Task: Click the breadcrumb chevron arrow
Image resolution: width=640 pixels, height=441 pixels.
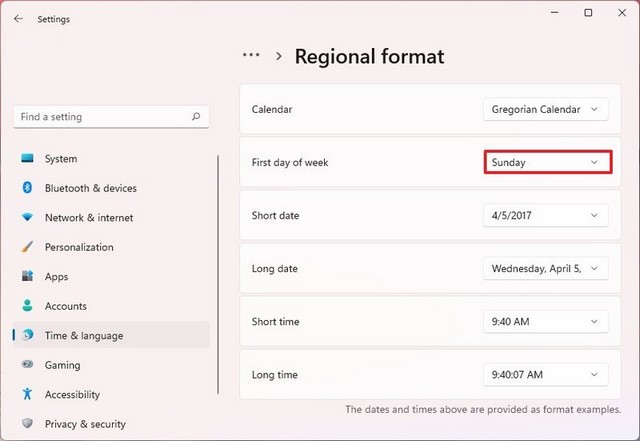Action: 279,56
